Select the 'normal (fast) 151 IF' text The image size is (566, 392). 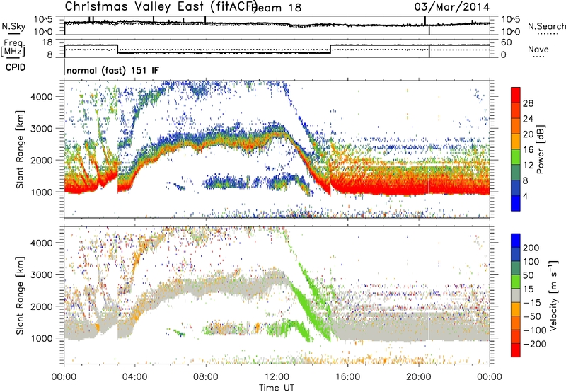click(x=112, y=70)
